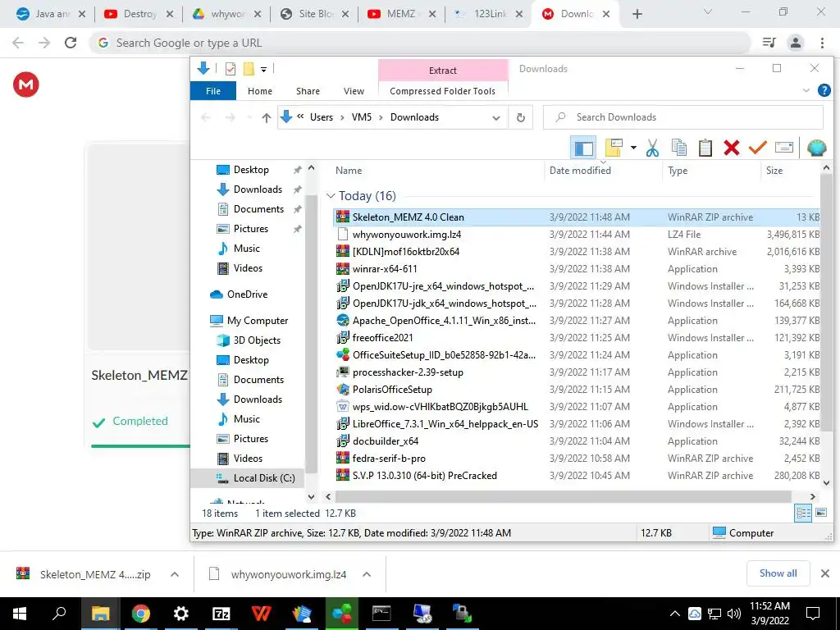
Task: Click the Users breadcrumb in address bar
Action: [x=322, y=117]
